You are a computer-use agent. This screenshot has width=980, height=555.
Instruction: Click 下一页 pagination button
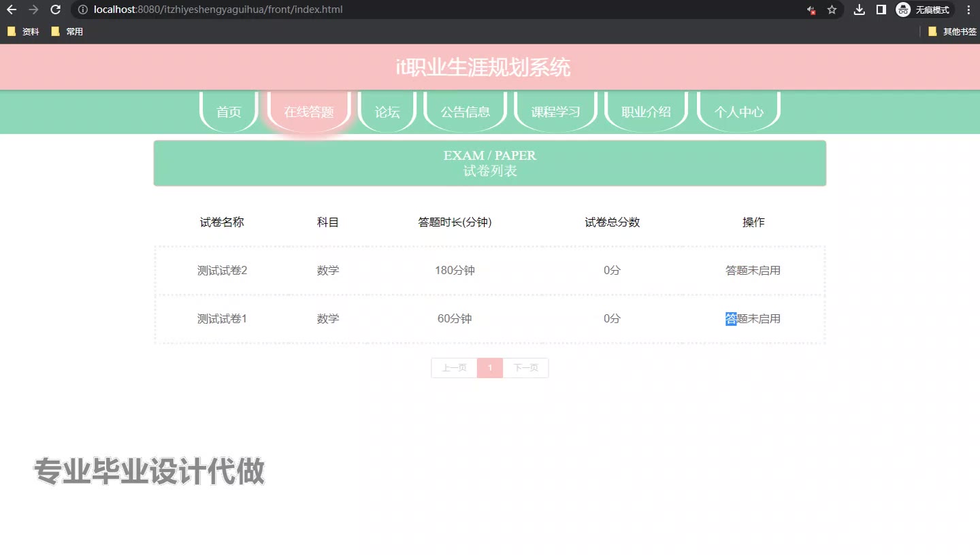pyautogui.click(x=525, y=368)
